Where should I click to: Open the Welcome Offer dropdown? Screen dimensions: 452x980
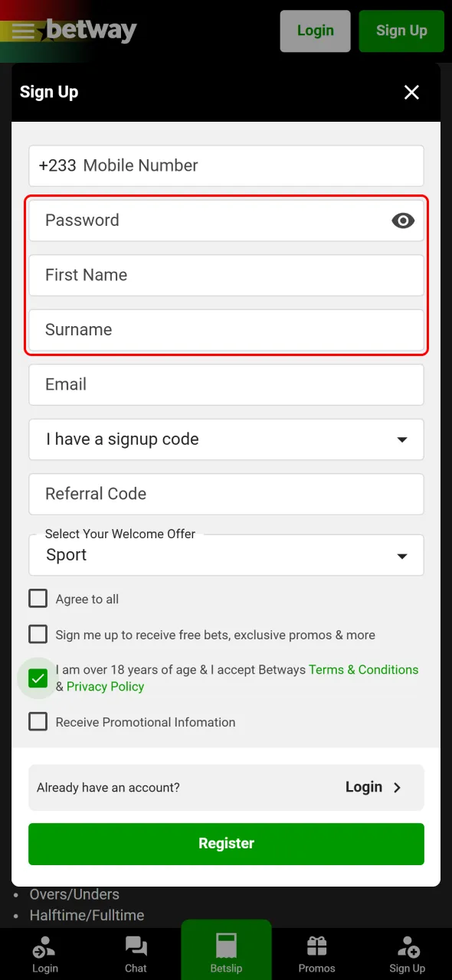tap(401, 555)
